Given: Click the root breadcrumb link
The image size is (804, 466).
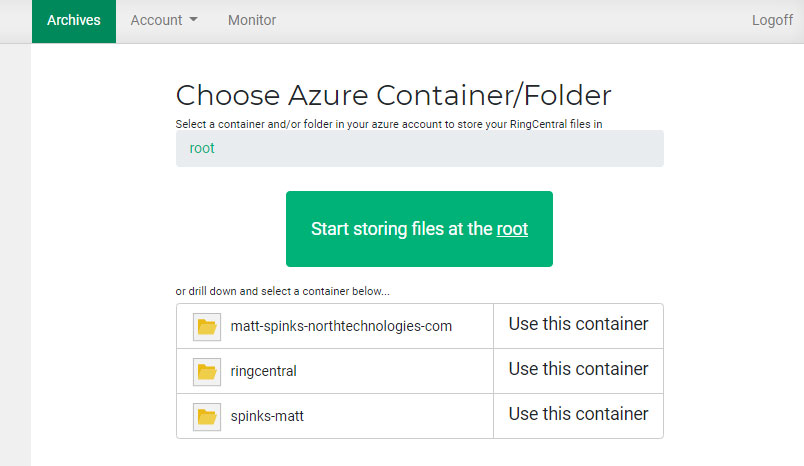Looking at the screenshot, I should 202,148.
